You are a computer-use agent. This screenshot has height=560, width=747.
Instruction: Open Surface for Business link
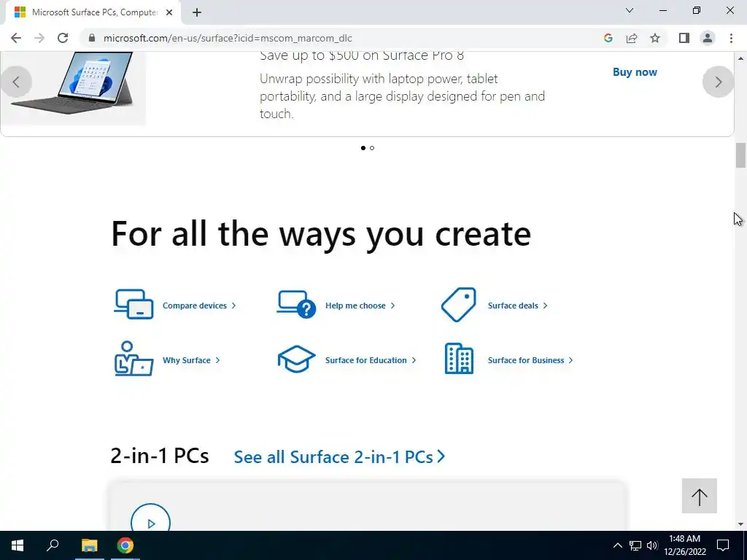pos(530,360)
